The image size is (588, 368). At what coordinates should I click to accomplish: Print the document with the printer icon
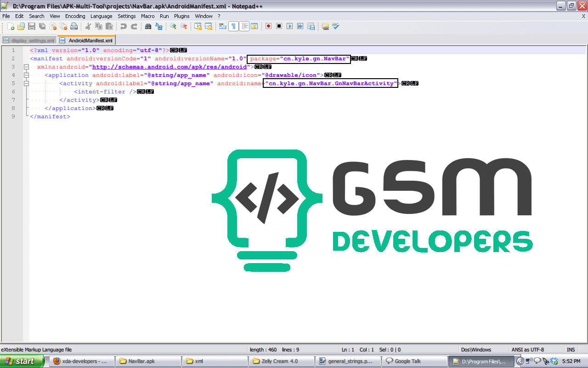point(73,26)
